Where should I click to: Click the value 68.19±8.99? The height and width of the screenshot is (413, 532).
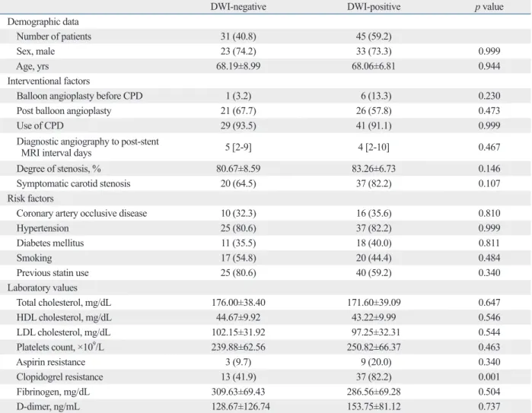238,66
